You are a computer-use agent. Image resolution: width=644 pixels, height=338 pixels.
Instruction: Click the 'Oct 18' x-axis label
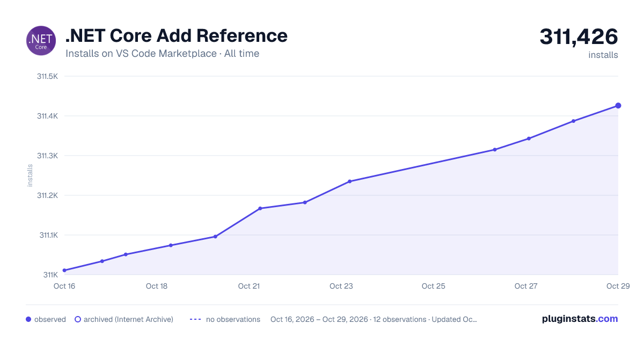point(157,286)
